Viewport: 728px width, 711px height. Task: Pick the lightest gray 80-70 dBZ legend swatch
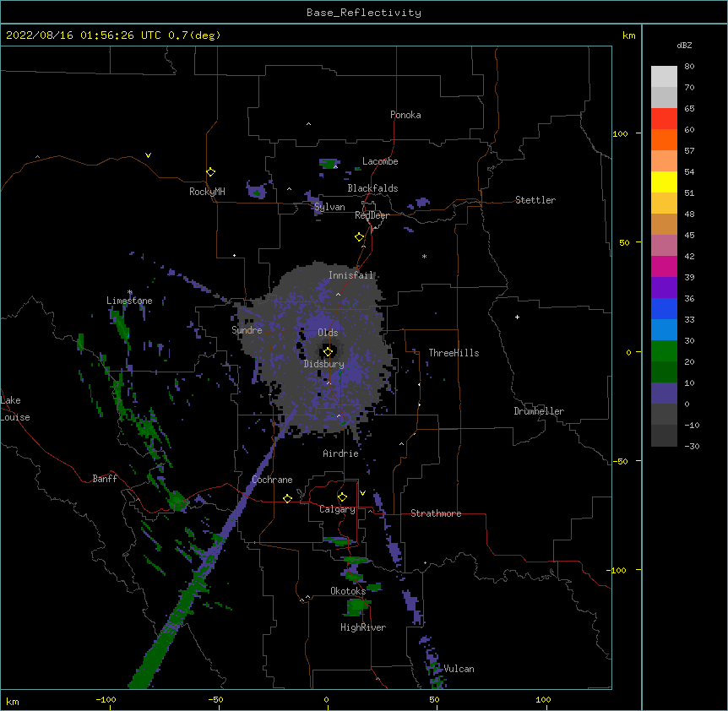(664, 77)
